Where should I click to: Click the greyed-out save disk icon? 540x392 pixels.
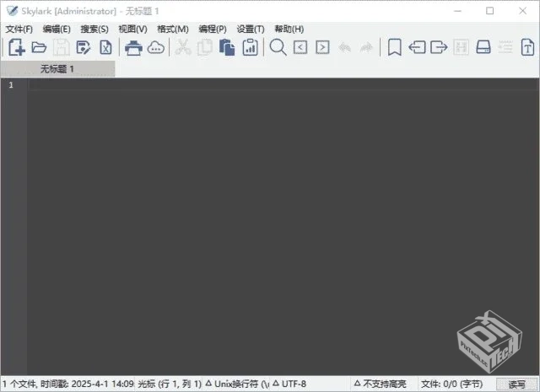pyautogui.click(x=62, y=47)
